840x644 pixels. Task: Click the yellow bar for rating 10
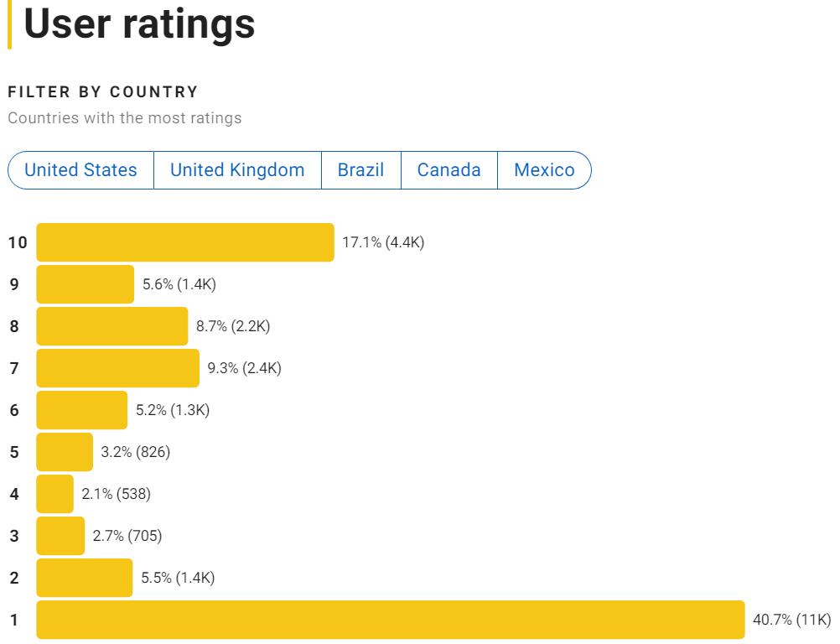pyautogui.click(x=184, y=242)
